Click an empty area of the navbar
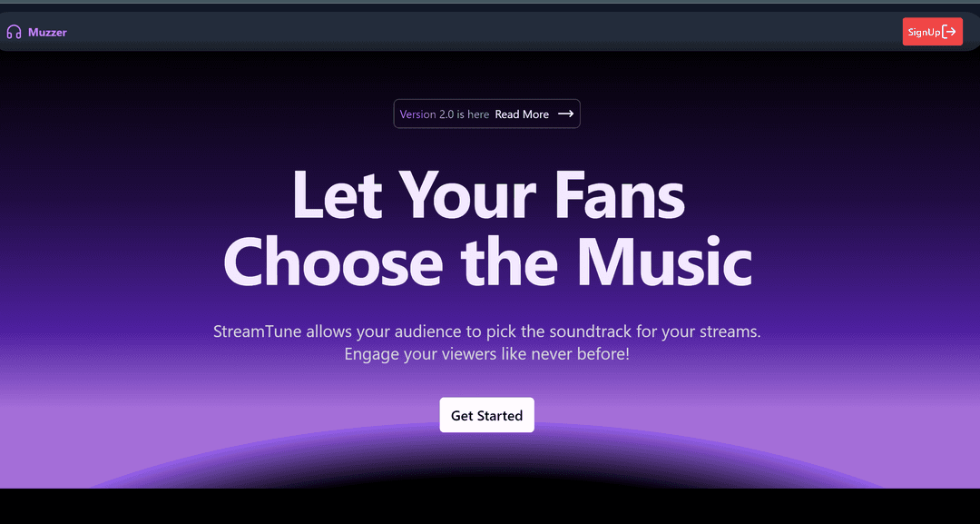 475,31
